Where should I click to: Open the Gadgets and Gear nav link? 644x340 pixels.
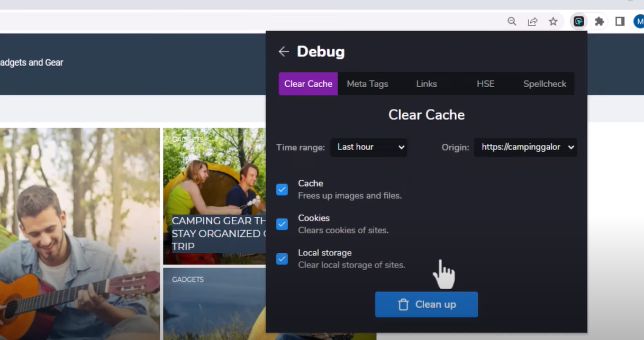coord(32,62)
